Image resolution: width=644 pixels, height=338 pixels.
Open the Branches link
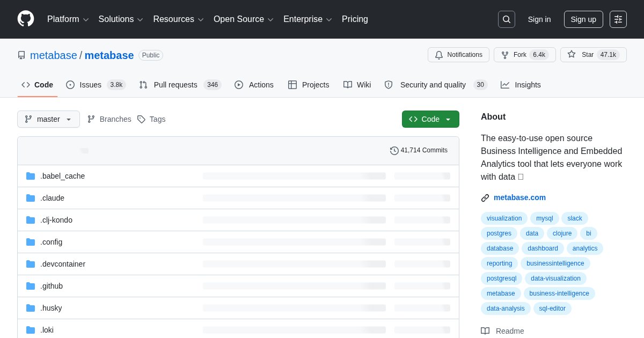click(x=109, y=119)
